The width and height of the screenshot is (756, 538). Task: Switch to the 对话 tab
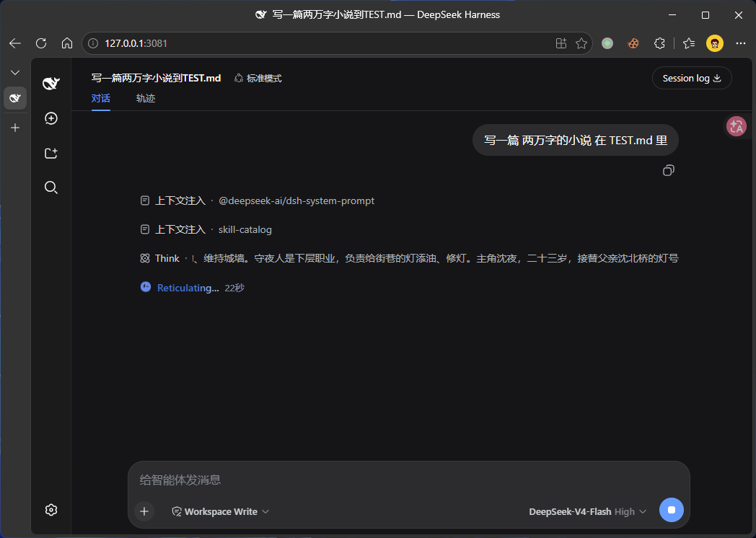pyautogui.click(x=101, y=98)
